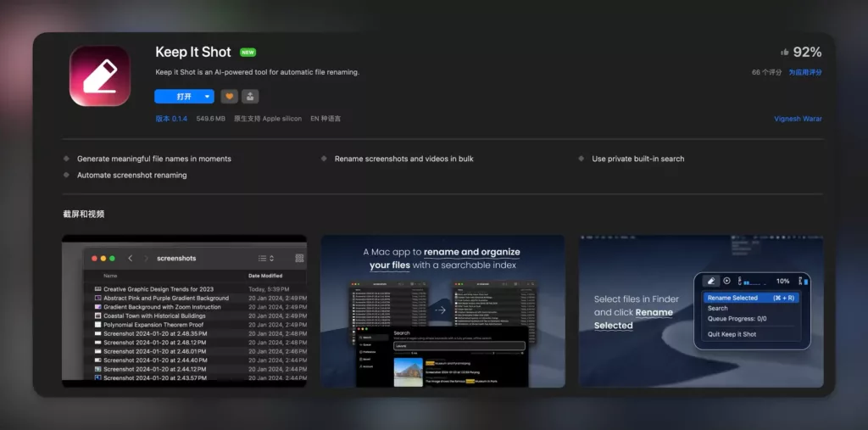This screenshot has width=868, height=430.
Task: Click the Keep It Shot app icon
Action: [100, 76]
